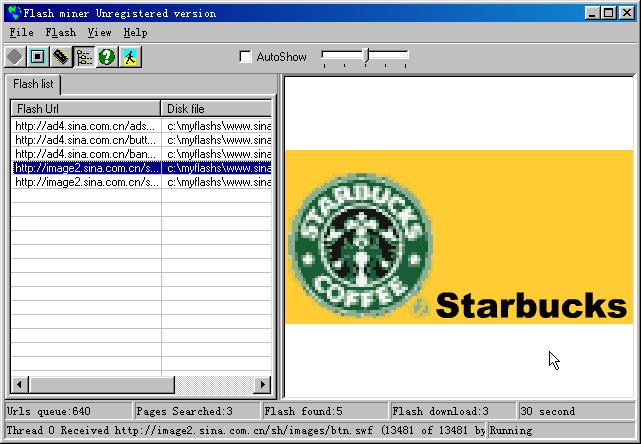The width and height of the screenshot is (641, 444).
Task: Click the running man exit icon
Action: coord(130,56)
